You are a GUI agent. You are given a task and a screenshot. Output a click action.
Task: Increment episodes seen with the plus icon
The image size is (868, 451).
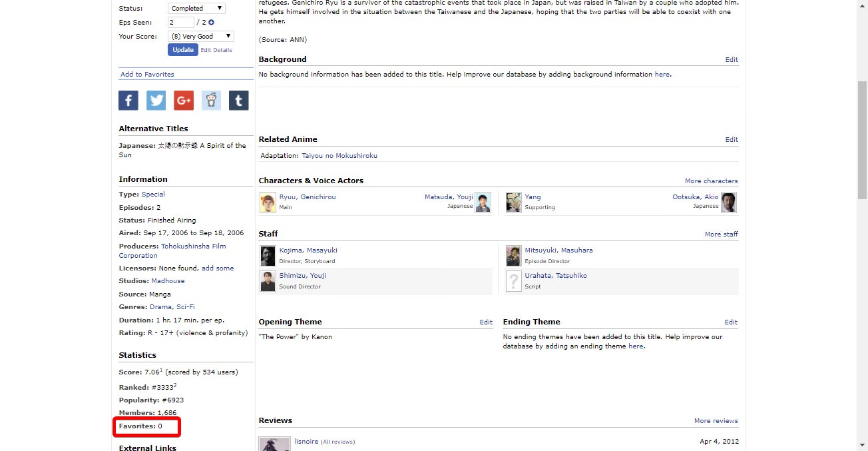pyautogui.click(x=211, y=23)
